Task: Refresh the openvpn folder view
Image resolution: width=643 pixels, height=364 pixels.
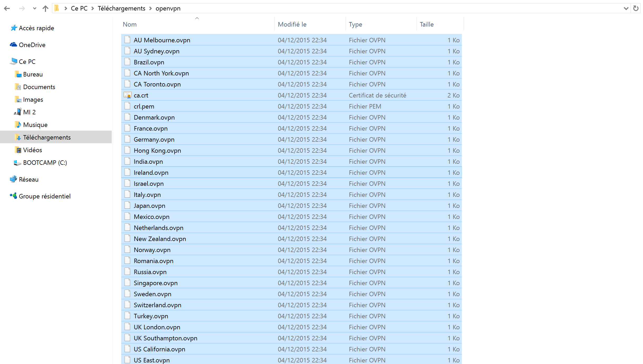Action: (636, 8)
